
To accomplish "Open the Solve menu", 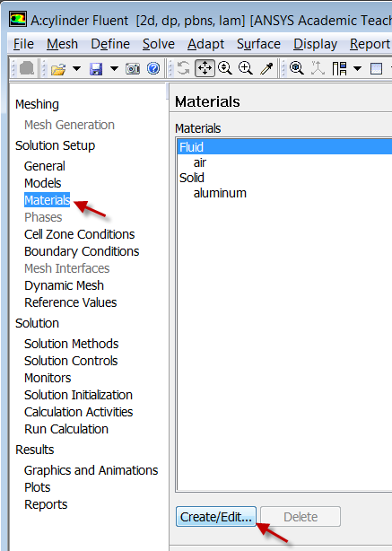I will tap(159, 44).
